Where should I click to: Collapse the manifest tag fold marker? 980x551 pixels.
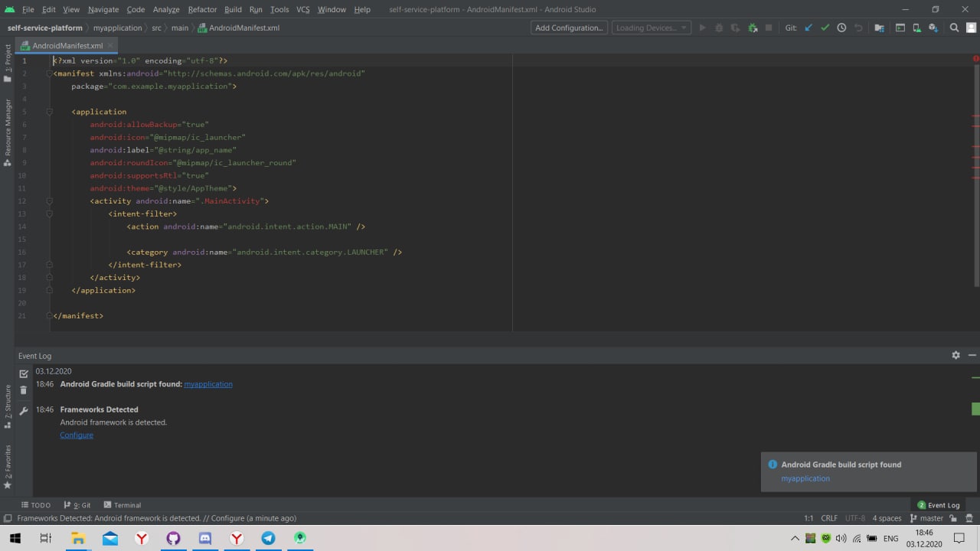49,73
